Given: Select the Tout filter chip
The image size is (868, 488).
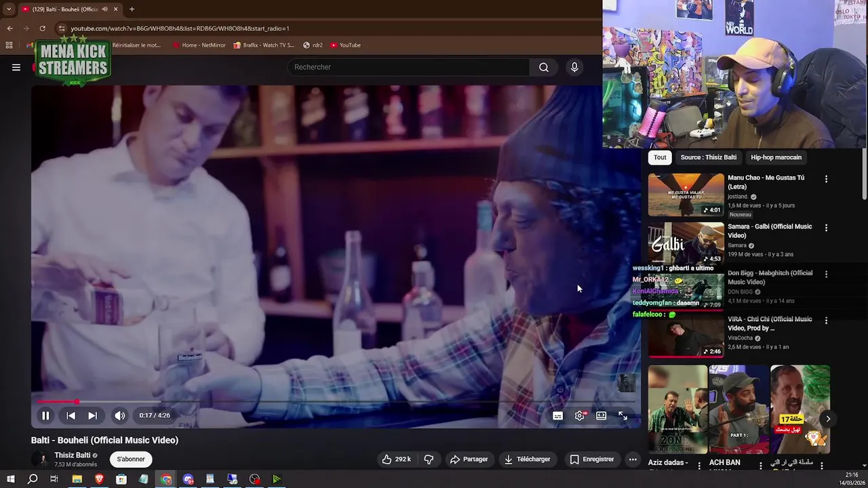Looking at the screenshot, I should point(660,157).
